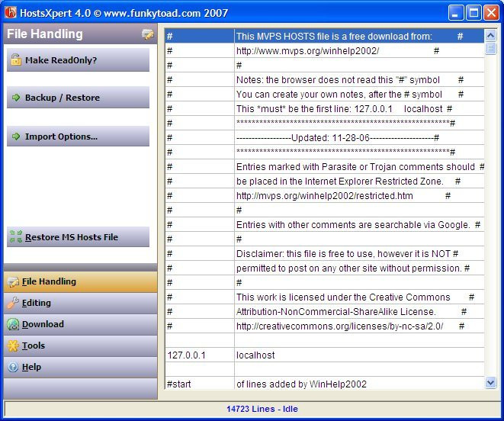This screenshot has width=504, height=421.
Task: Maximize the HostsXpert window
Action: coord(474,13)
